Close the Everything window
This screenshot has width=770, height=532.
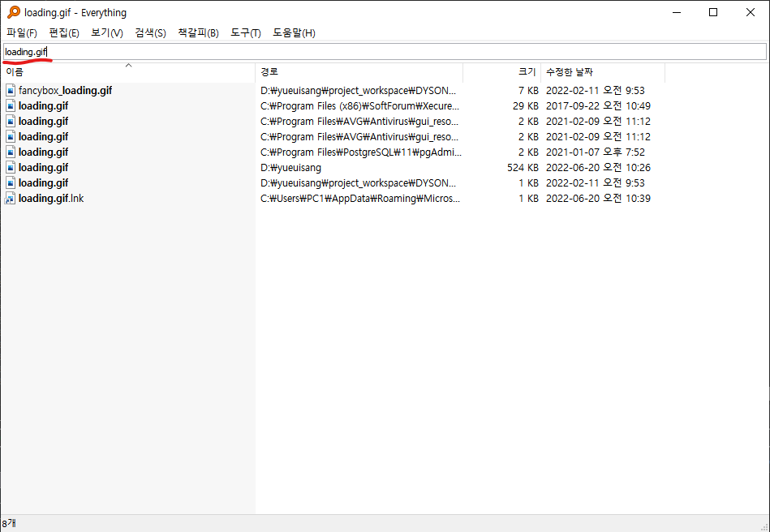pyautogui.click(x=751, y=12)
